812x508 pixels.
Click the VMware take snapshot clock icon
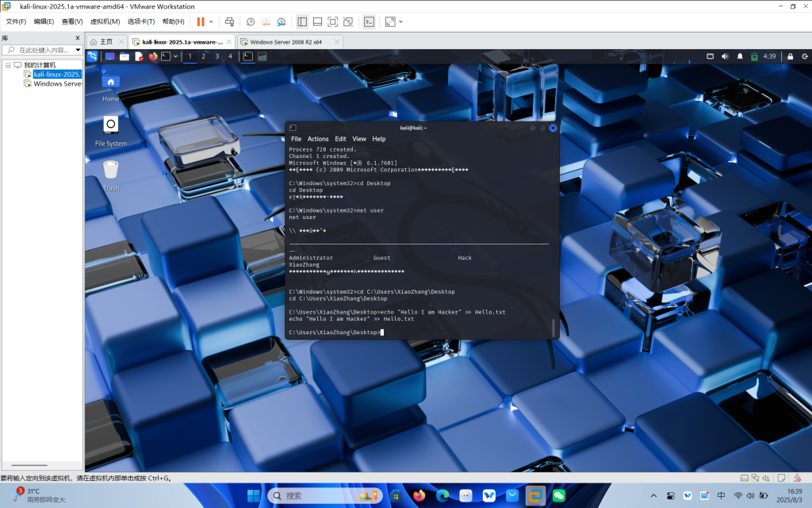coord(251,21)
